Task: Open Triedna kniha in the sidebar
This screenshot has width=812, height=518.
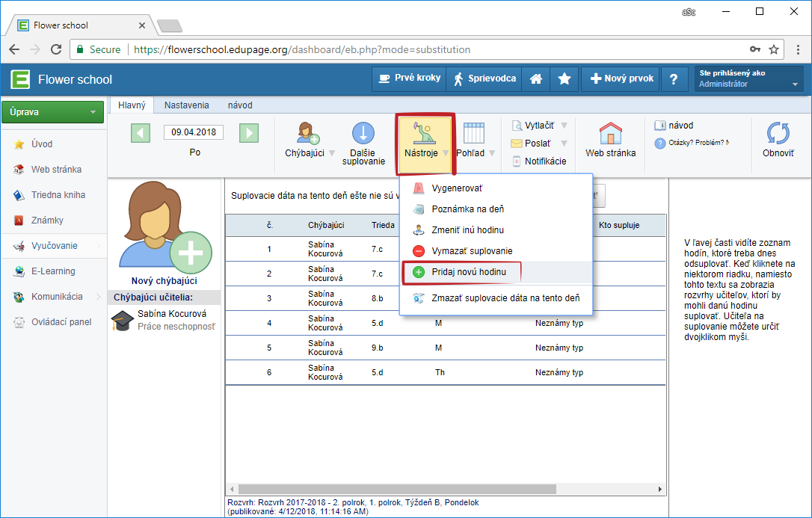Action: [53, 195]
